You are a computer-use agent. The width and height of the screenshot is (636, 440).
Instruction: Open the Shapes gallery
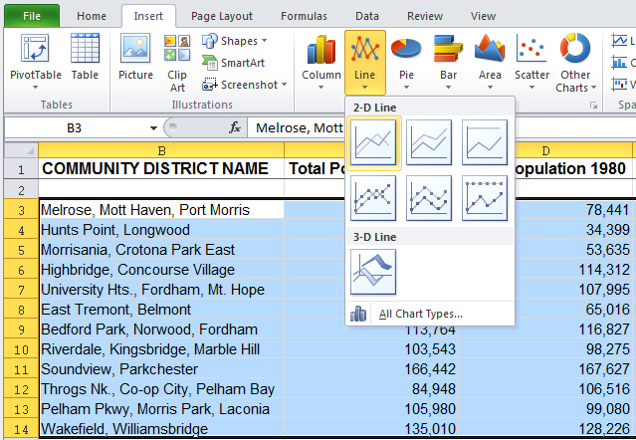(235, 41)
